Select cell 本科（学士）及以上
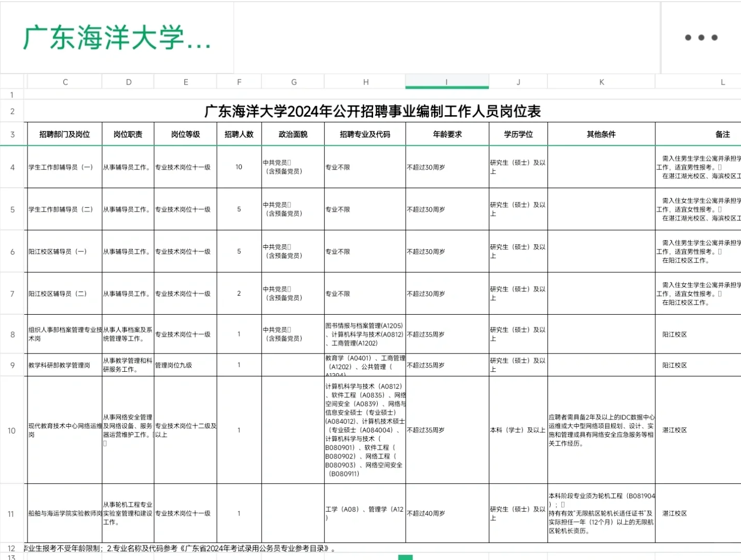 (x=518, y=430)
